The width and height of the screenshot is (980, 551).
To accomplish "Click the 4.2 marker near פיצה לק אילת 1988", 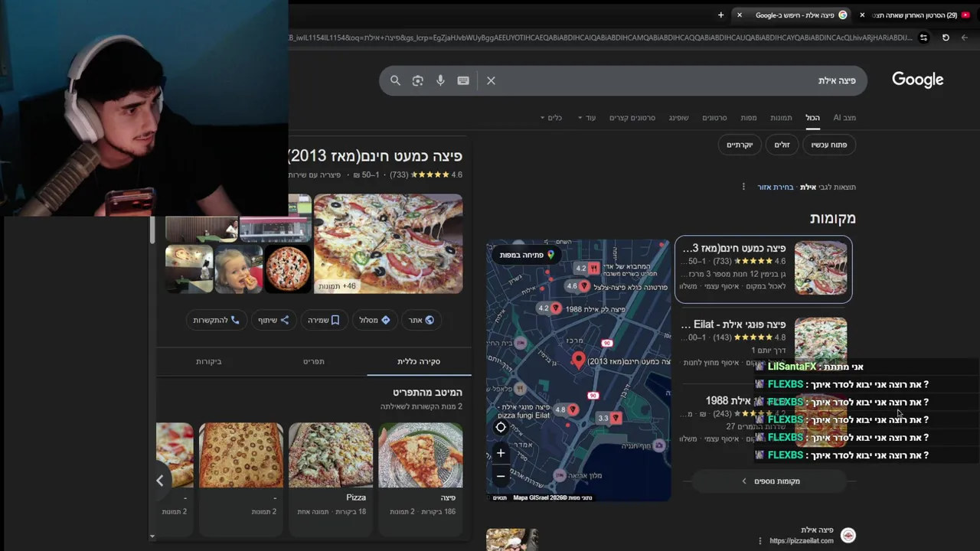I will [x=550, y=308].
